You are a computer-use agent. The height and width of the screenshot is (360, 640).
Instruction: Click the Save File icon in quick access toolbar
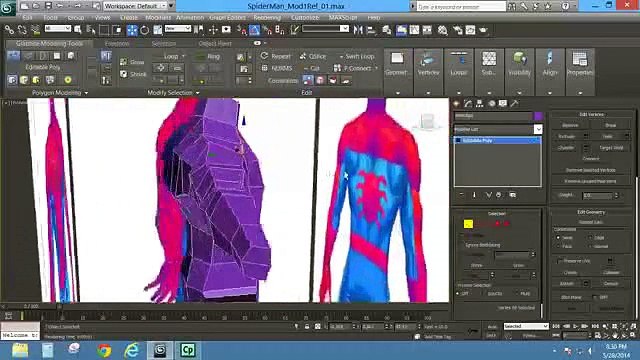(x=48, y=6)
